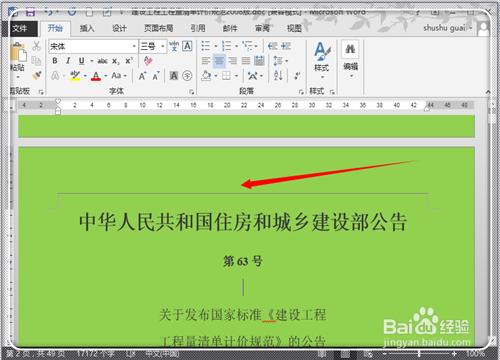
Task: Align paragraph text right
Action: pos(233,61)
